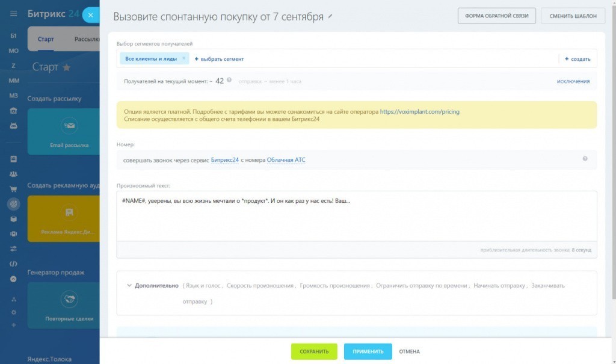The image size is (616, 364).
Task: Click '+ выбрать сегмент' to add segment
Action: coord(219,59)
